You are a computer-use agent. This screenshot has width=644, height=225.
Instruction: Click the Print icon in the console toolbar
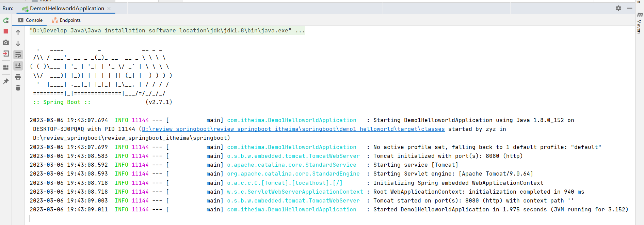18,77
